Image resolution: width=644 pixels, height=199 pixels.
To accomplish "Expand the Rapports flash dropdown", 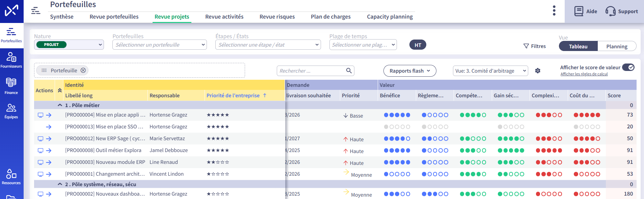I will (409, 71).
